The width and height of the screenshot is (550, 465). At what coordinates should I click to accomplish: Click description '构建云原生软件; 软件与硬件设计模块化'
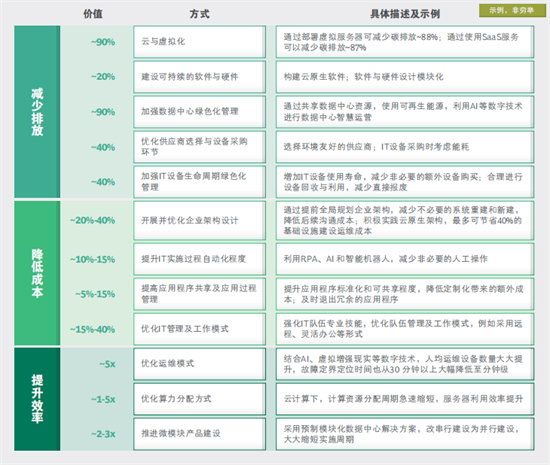(405, 77)
